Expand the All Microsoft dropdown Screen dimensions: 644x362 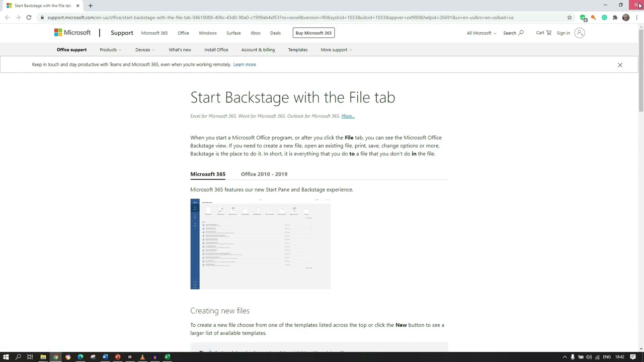(x=481, y=33)
